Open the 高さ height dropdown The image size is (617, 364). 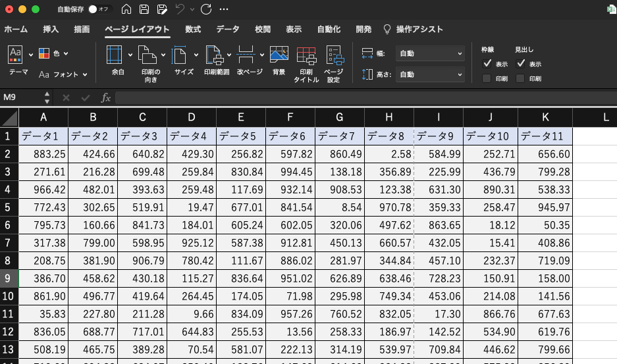(x=430, y=75)
